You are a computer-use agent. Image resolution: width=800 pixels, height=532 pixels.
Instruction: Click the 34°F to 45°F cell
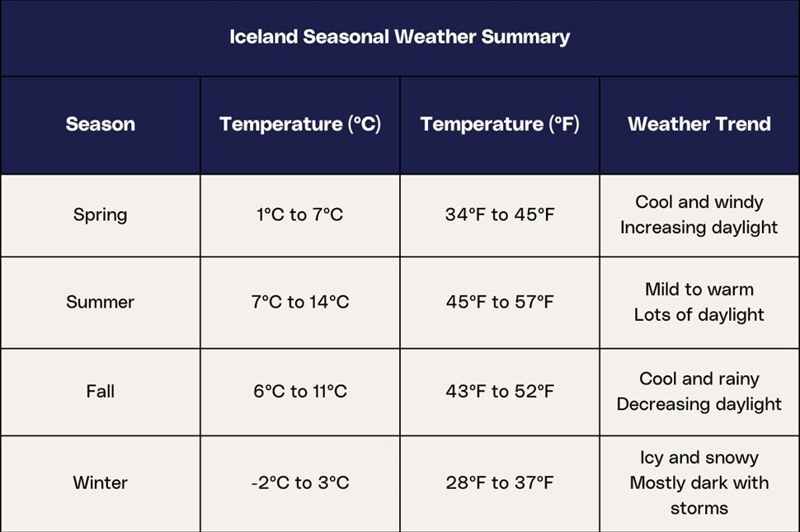500,215
